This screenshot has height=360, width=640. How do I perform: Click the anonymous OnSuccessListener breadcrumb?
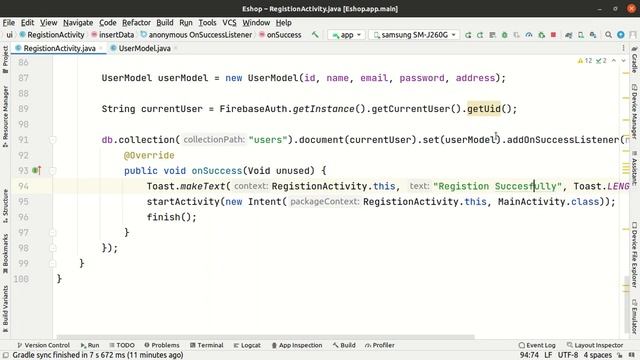[196, 35]
